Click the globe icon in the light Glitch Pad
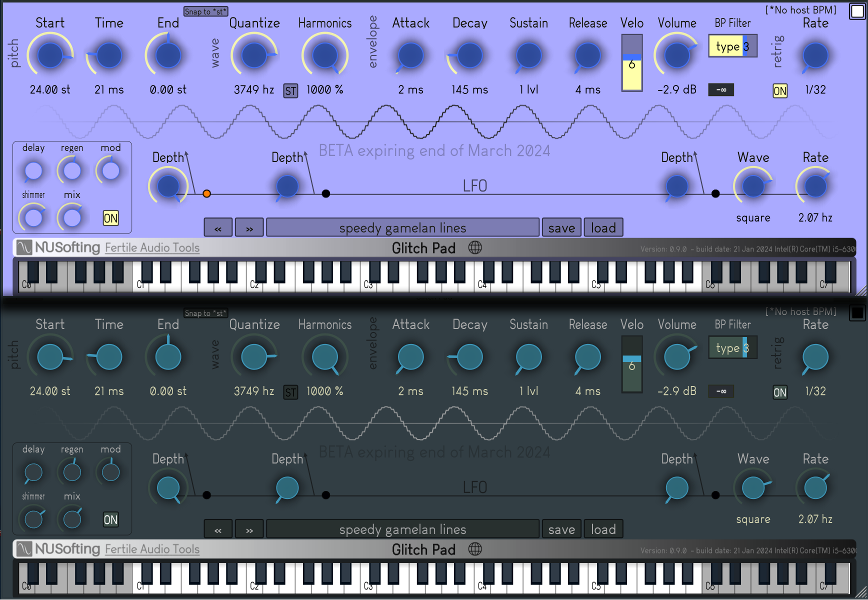The height and width of the screenshot is (600, 868). [x=475, y=247]
